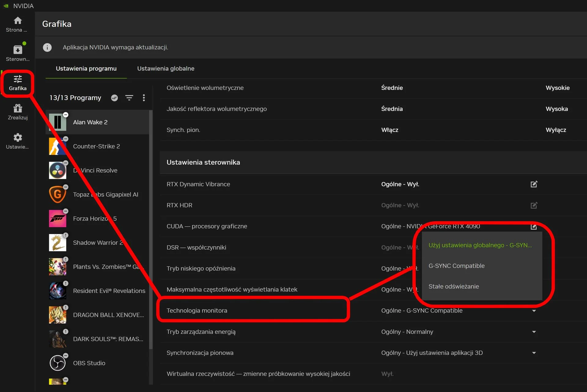Click 'OBS Studio' program name

tap(89, 363)
